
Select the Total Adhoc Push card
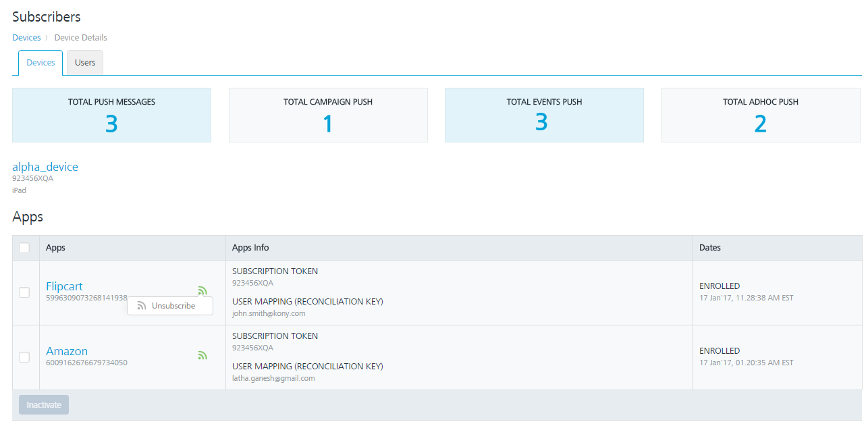pyautogui.click(x=761, y=115)
